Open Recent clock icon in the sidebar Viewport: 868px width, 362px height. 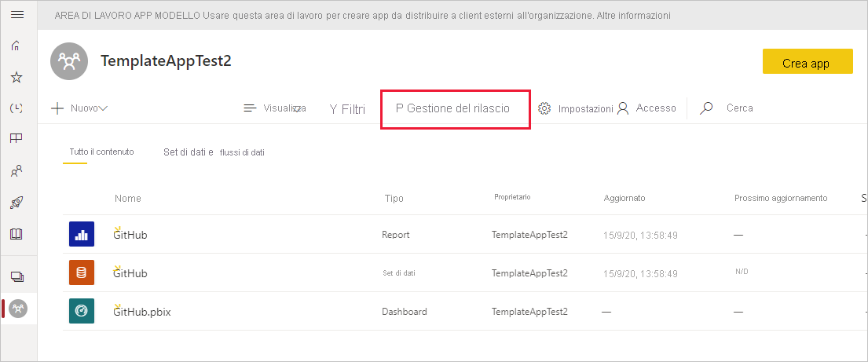pyautogui.click(x=16, y=108)
